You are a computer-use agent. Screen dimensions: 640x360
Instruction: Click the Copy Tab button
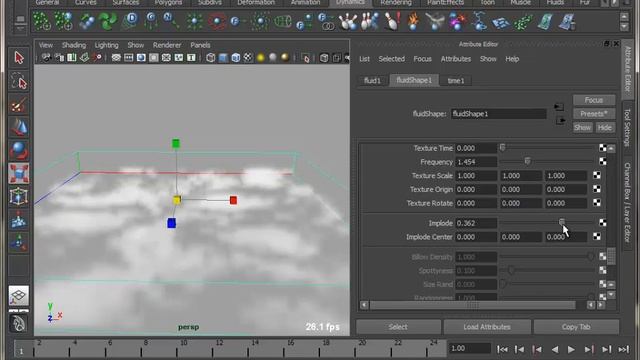click(576, 327)
